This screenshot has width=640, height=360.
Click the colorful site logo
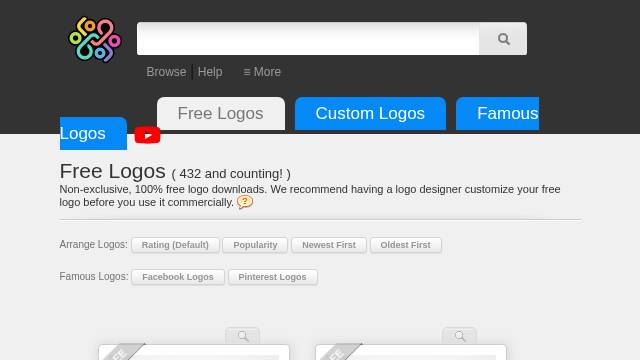95,39
